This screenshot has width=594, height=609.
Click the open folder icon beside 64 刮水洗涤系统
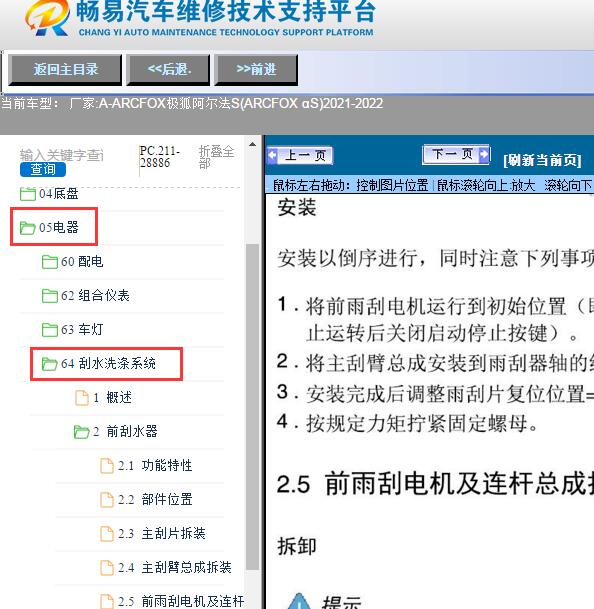click(50, 364)
